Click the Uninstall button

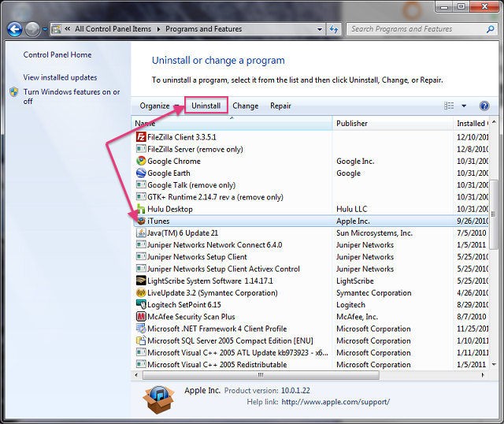coord(206,106)
